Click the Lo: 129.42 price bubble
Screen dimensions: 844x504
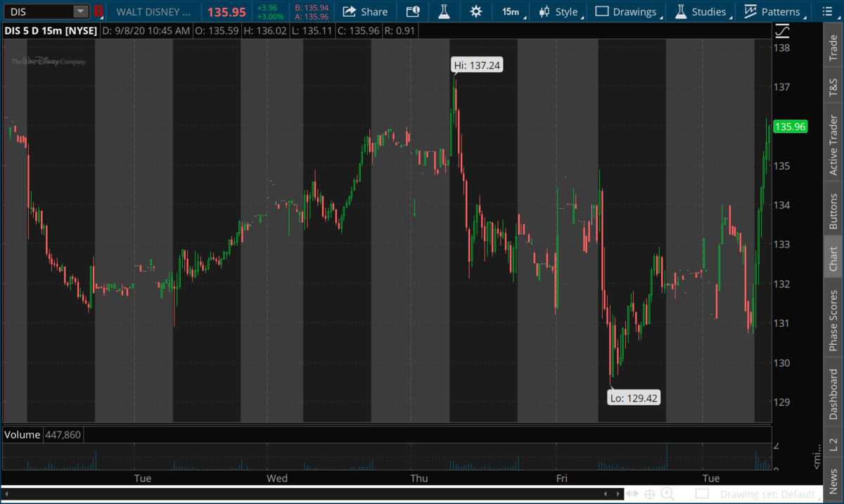(x=634, y=398)
